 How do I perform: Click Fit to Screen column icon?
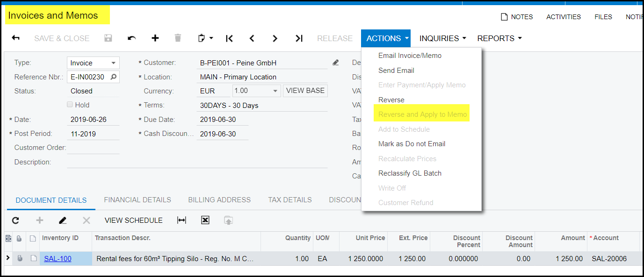[181, 220]
